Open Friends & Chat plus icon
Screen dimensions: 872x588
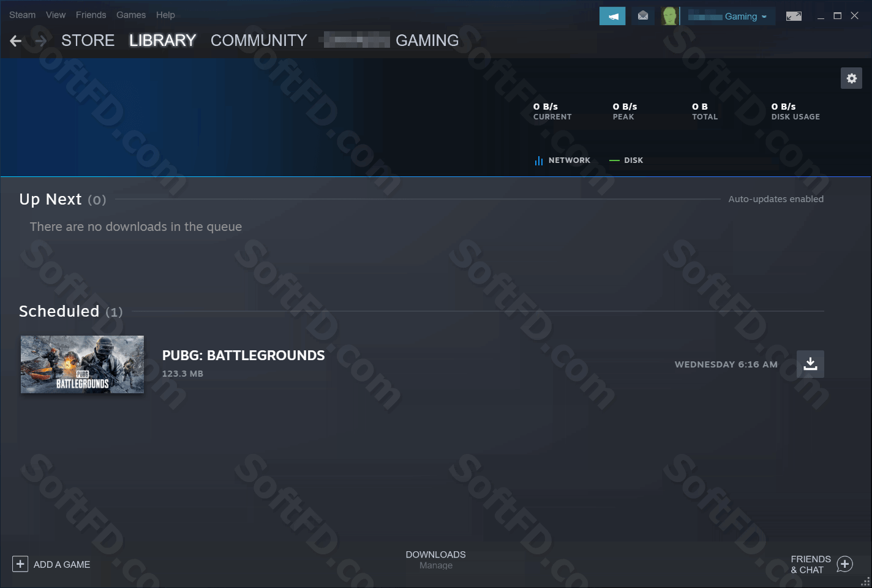845,564
